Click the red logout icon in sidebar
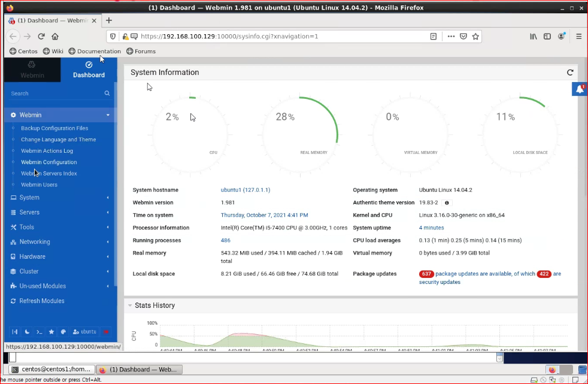 tap(106, 331)
